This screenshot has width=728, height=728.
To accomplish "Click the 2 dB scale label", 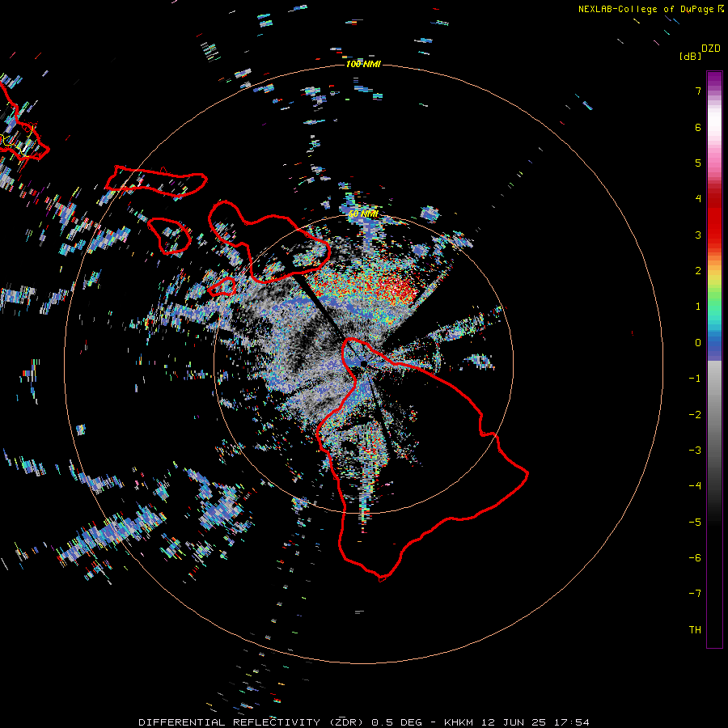I will (x=698, y=271).
